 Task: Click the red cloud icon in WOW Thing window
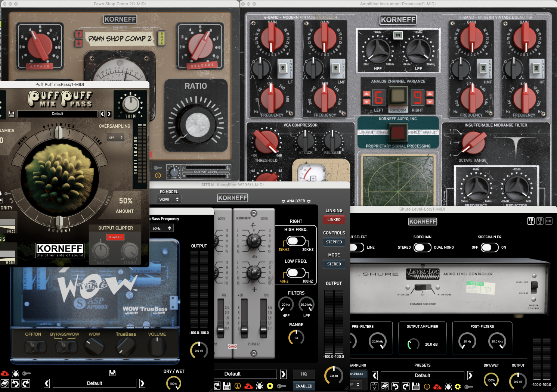coord(5,373)
